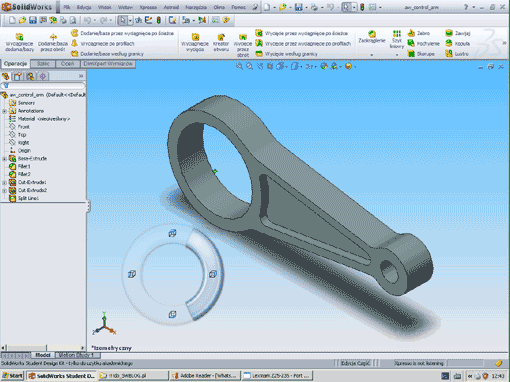Select the Skorupa shell tool
Viewport: 510px width, 382px height.
[421, 54]
